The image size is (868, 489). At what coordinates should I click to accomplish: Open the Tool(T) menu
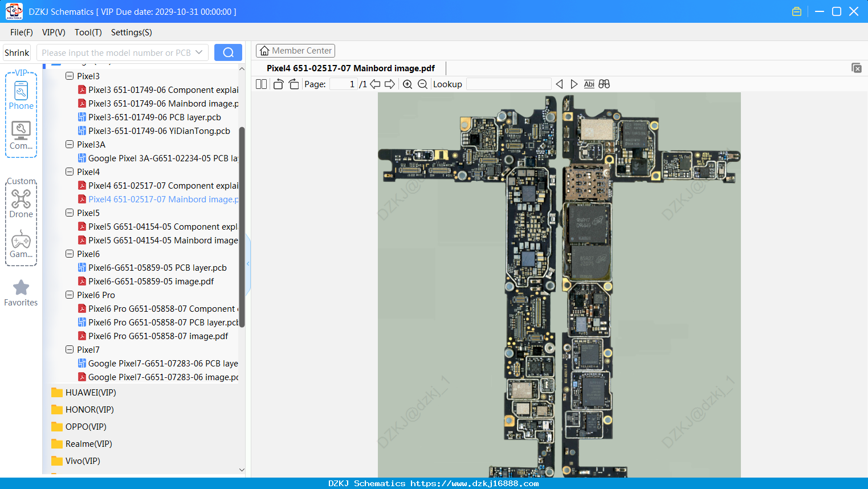(x=88, y=32)
